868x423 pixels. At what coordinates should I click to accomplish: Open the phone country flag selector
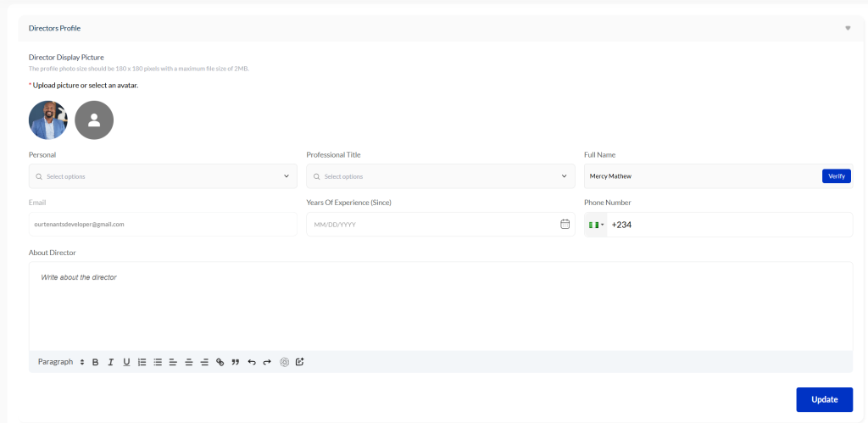pos(596,225)
